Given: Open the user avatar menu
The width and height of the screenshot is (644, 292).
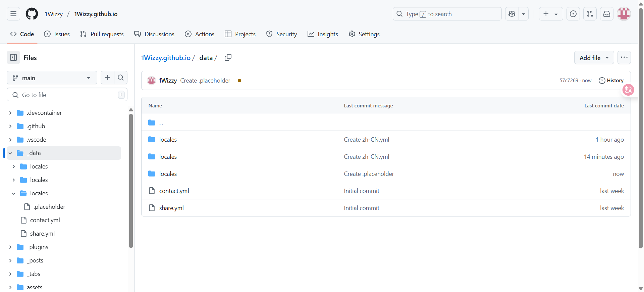Looking at the screenshot, I should [624, 14].
